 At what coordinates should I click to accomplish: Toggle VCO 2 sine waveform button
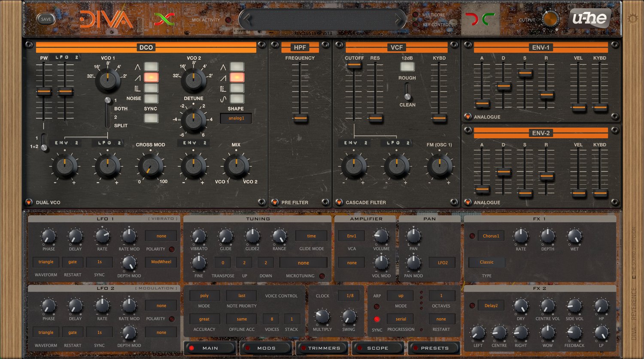[237, 98]
